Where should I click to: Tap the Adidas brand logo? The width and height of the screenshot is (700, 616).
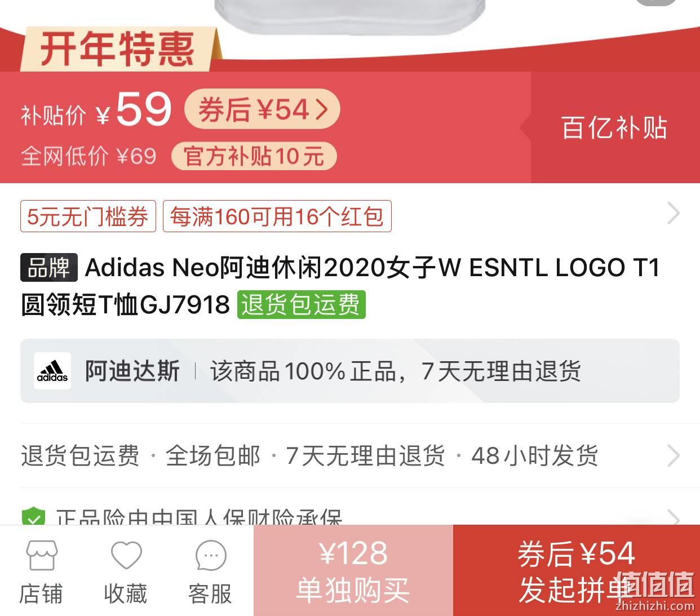pos(52,371)
